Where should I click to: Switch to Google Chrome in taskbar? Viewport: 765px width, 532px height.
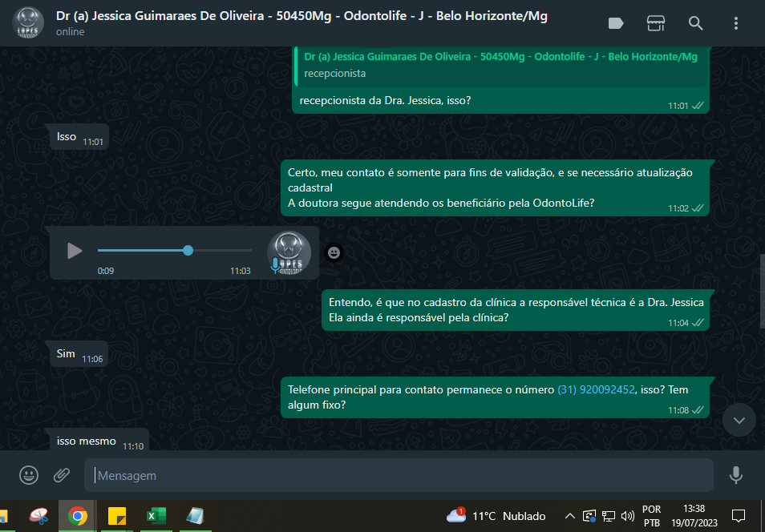pyautogui.click(x=77, y=516)
